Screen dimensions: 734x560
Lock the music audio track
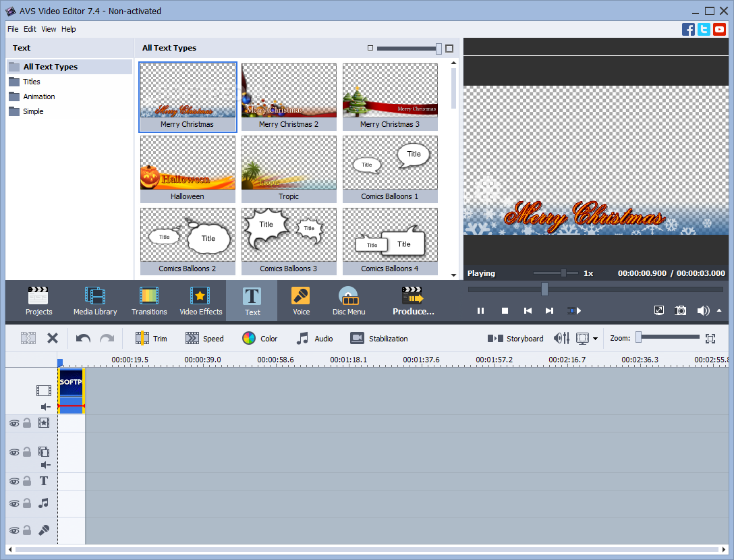point(27,503)
